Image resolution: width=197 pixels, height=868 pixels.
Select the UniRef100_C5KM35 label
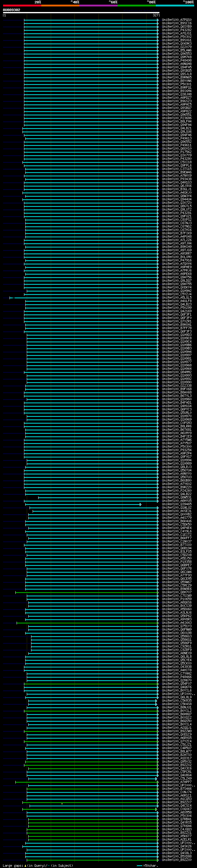177,700
